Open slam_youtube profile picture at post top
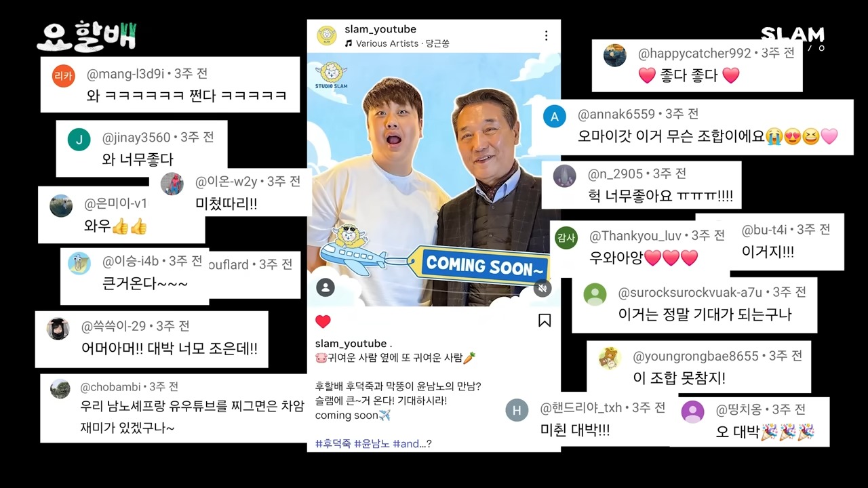Screen dimensions: 868x488 pyautogui.click(x=327, y=36)
